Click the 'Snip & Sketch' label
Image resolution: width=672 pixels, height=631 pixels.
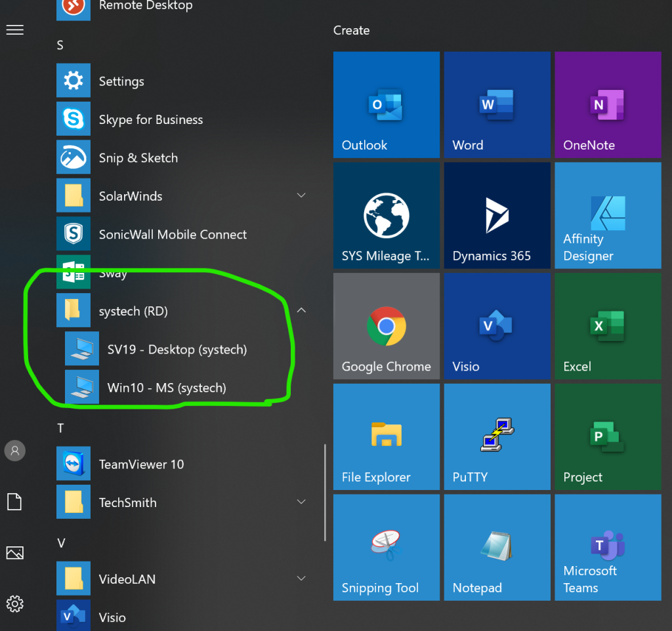pos(138,158)
